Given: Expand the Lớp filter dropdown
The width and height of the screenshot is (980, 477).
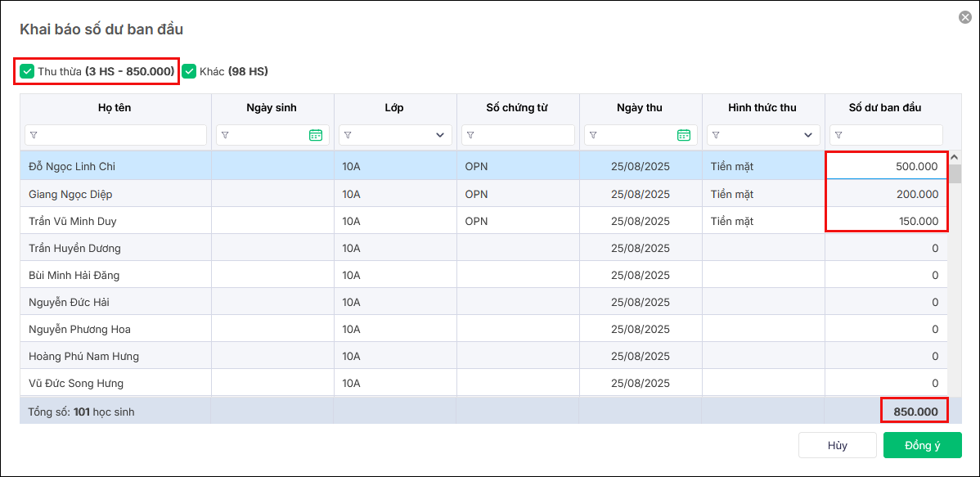Looking at the screenshot, I should pyautogui.click(x=440, y=135).
